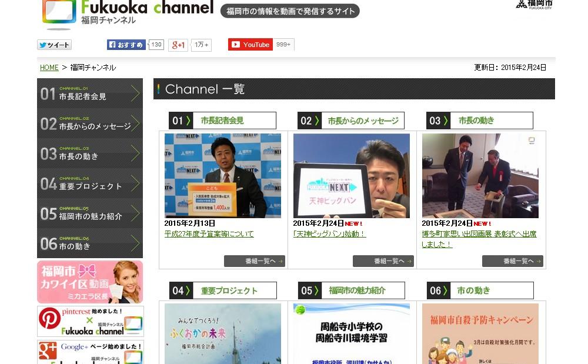
Task: Click the Google +1 button
Action: coord(178,45)
